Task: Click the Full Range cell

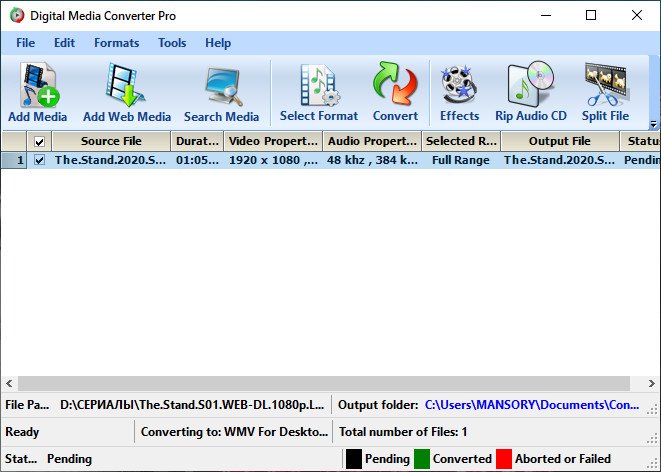Action: (461, 160)
